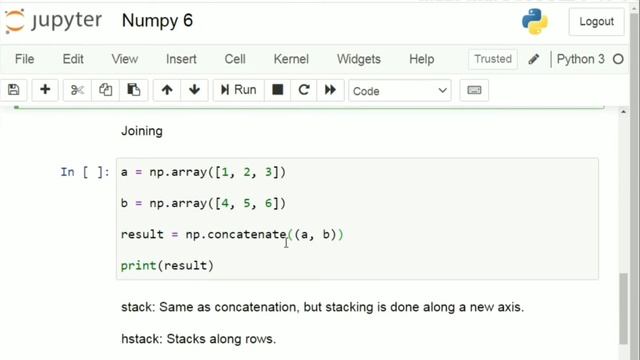Restart the kernel with the circular arrow icon
The height and width of the screenshot is (360, 640).
304,90
